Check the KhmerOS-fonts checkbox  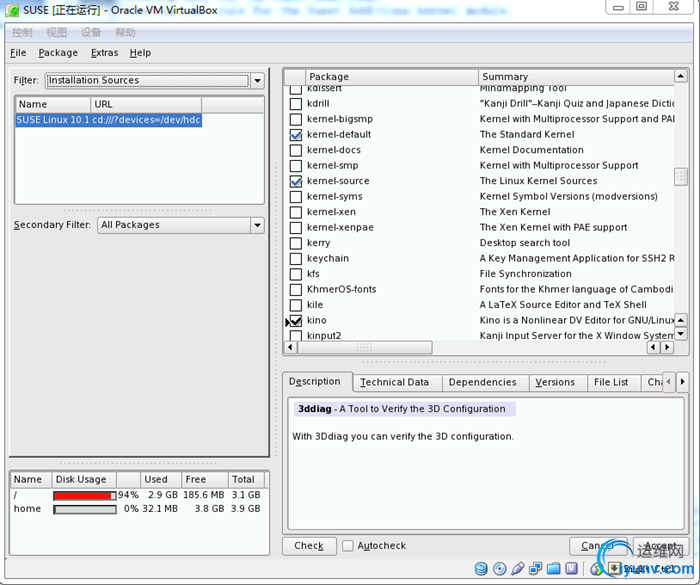click(296, 290)
